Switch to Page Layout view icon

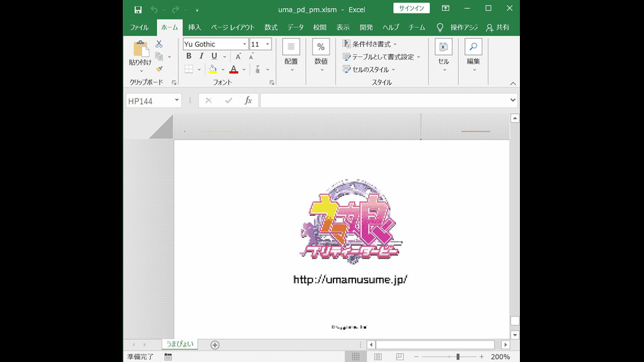click(x=378, y=357)
